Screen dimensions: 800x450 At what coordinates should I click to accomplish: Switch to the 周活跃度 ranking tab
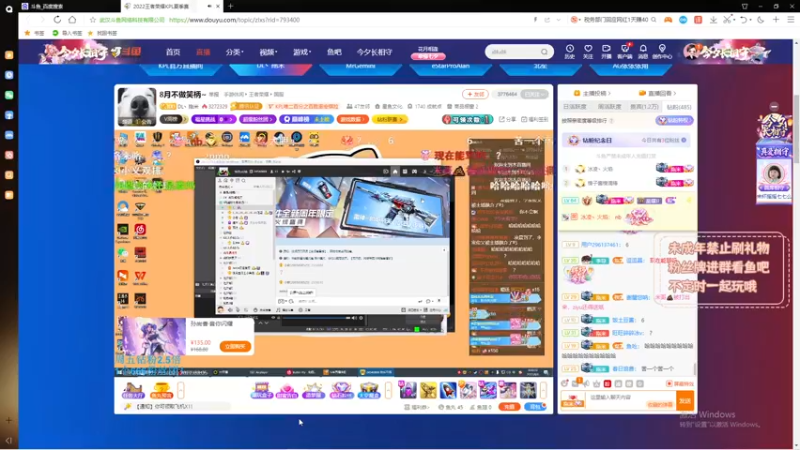click(609, 107)
